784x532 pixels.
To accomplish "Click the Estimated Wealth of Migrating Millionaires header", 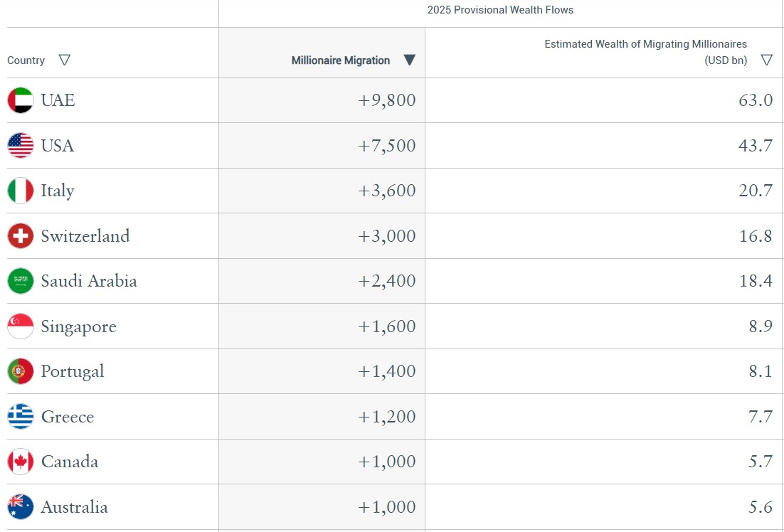I will pyautogui.click(x=645, y=44).
